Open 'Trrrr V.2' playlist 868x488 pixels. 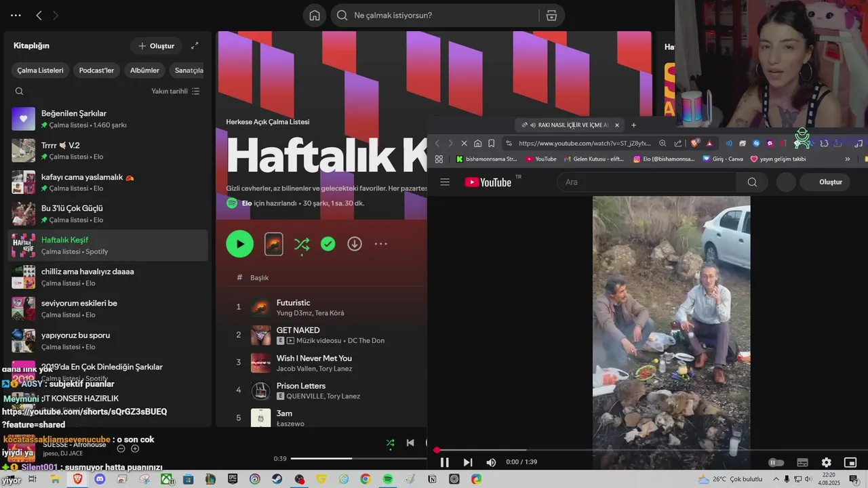point(108,150)
